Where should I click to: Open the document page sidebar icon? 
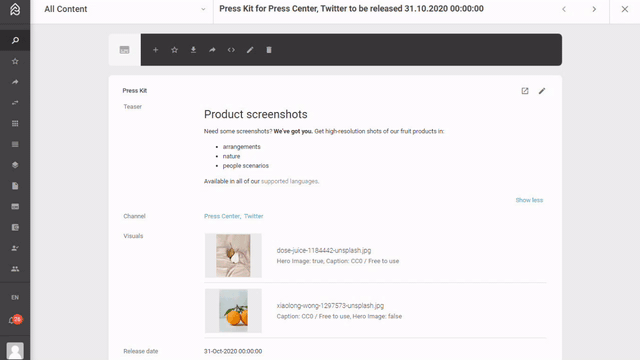(x=15, y=186)
